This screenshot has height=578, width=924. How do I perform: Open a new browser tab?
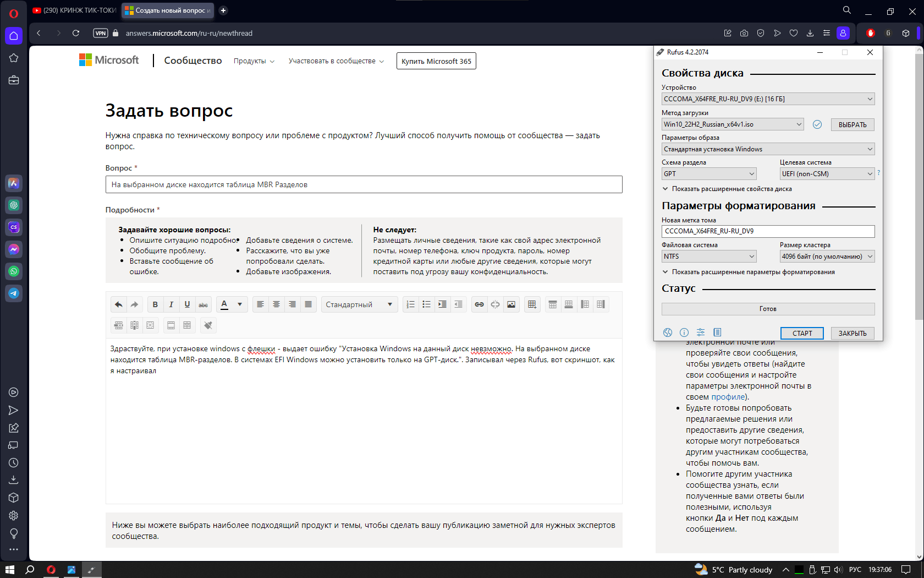tap(223, 10)
